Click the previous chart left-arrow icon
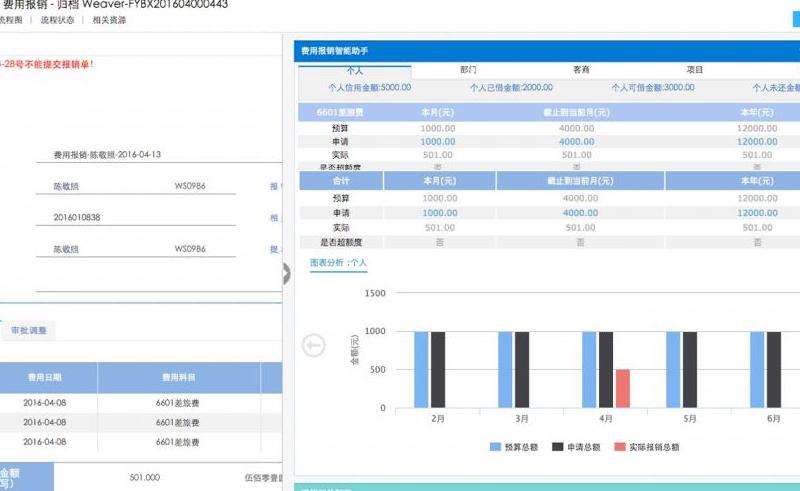 [x=313, y=345]
